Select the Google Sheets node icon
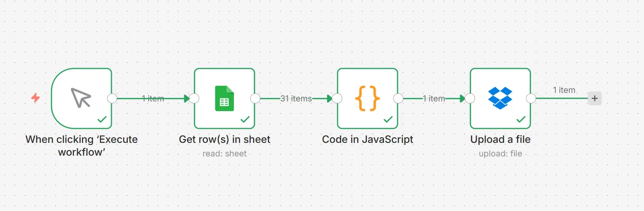 pos(224,98)
